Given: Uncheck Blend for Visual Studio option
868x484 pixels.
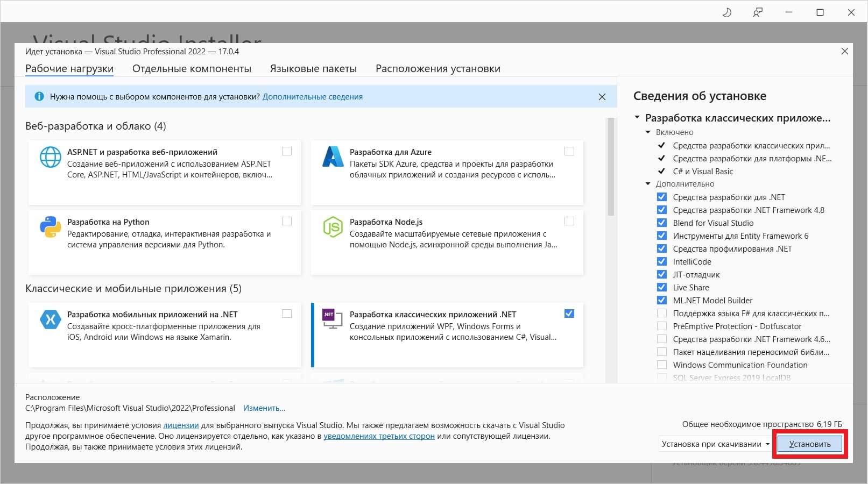Looking at the screenshot, I should (662, 223).
